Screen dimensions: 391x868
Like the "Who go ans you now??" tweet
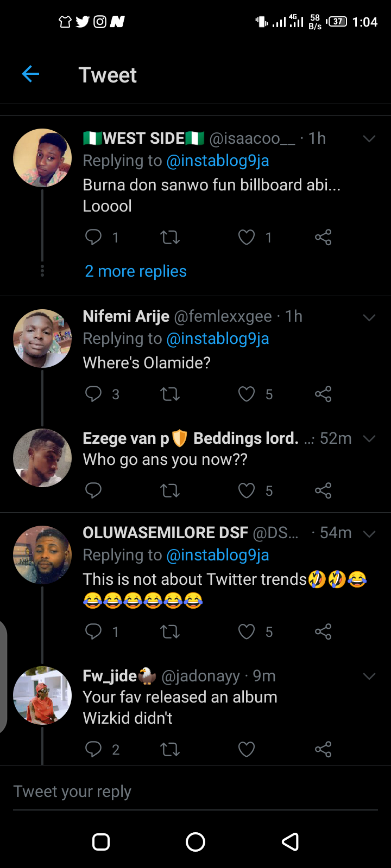(247, 490)
